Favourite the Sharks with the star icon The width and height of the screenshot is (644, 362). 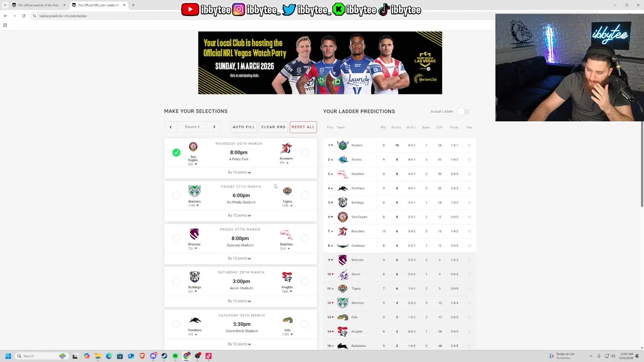469,159
